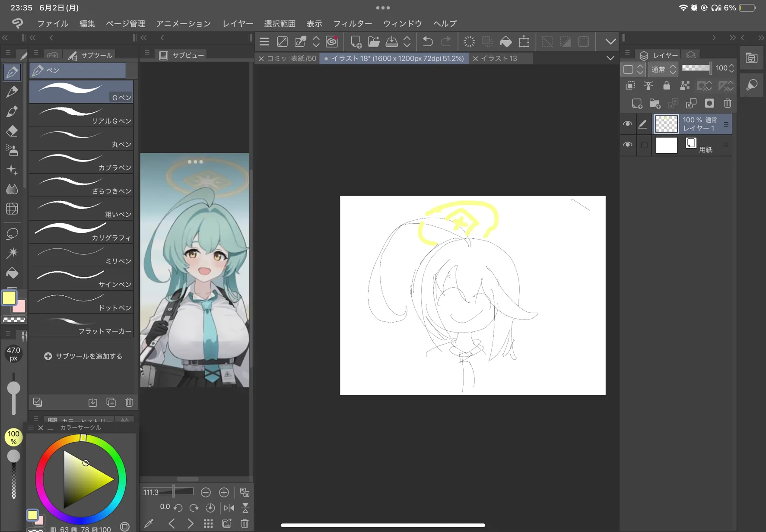Screen dimensions: 766x532
Task: Expand the canvas tab list chevron
Action: (x=610, y=58)
